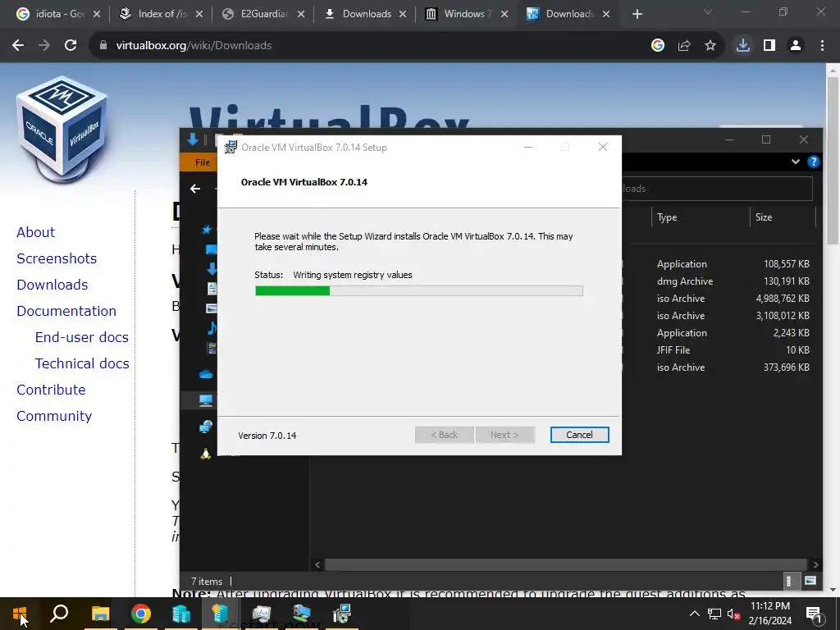
Task: Open File Explorer help question mark
Action: 813,162
